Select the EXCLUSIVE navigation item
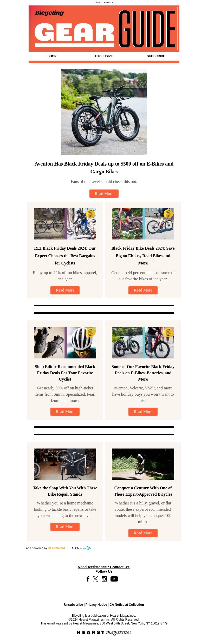The width and height of the screenshot is (208, 644). click(104, 56)
